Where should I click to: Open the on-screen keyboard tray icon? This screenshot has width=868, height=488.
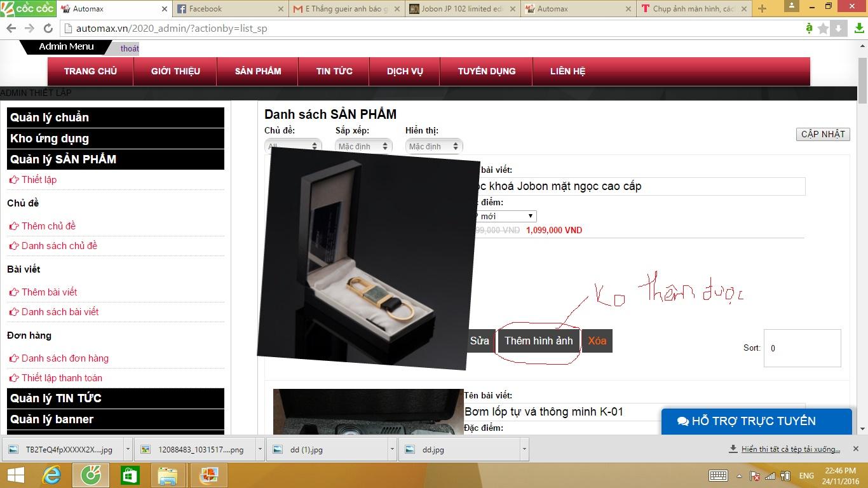(x=718, y=475)
